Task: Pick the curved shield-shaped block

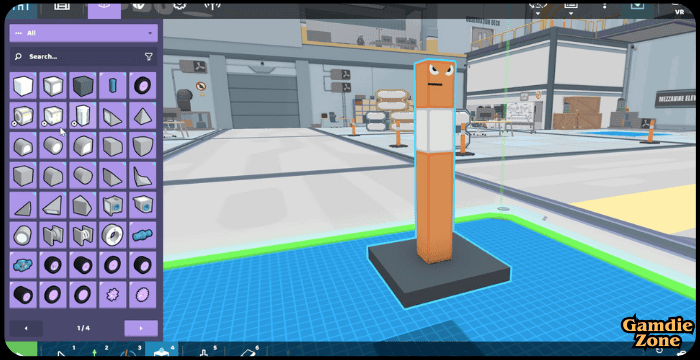Action: coord(142,146)
